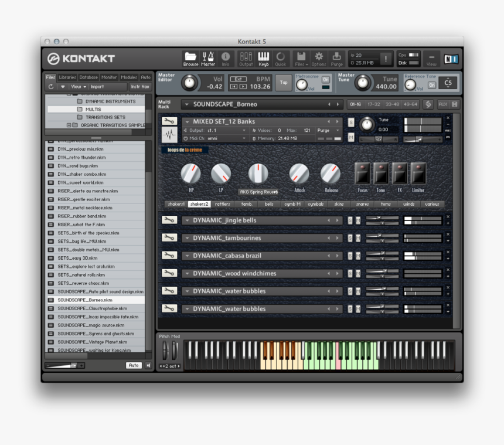Toggle the Reference Tone On button
The image size is (504, 445).
coord(432,85)
